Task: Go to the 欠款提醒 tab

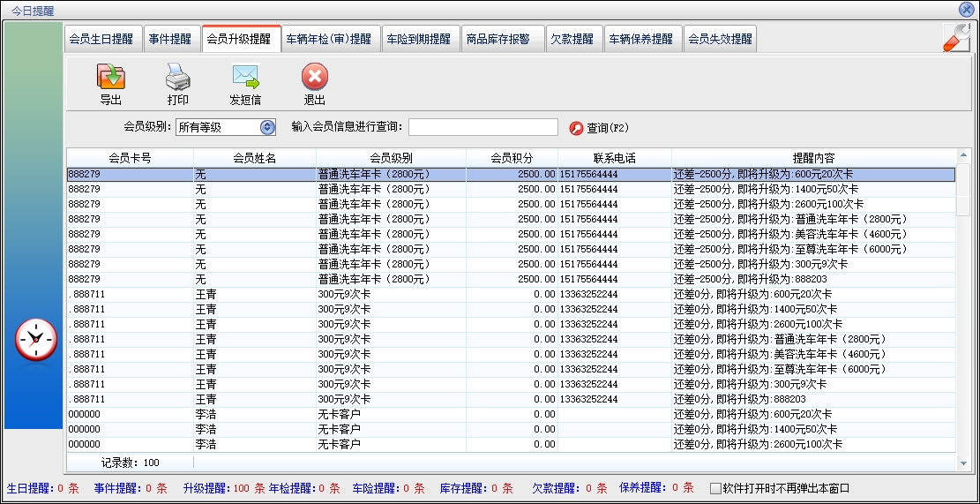Action: (x=572, y=40)
